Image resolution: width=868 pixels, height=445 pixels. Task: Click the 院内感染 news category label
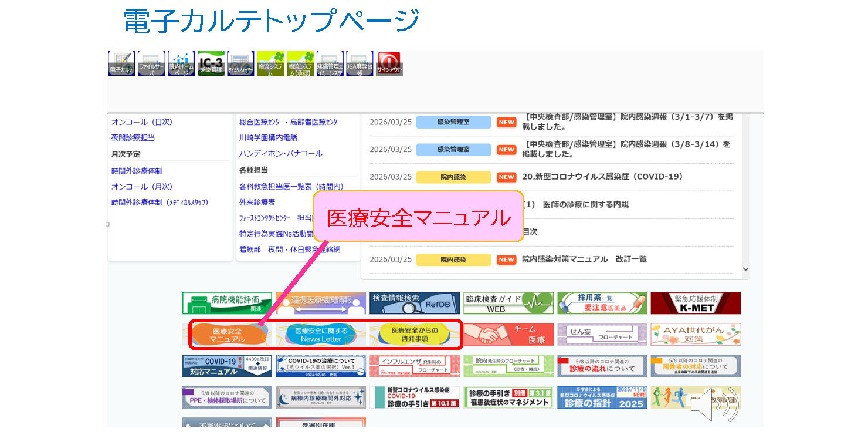click(453, 177)
